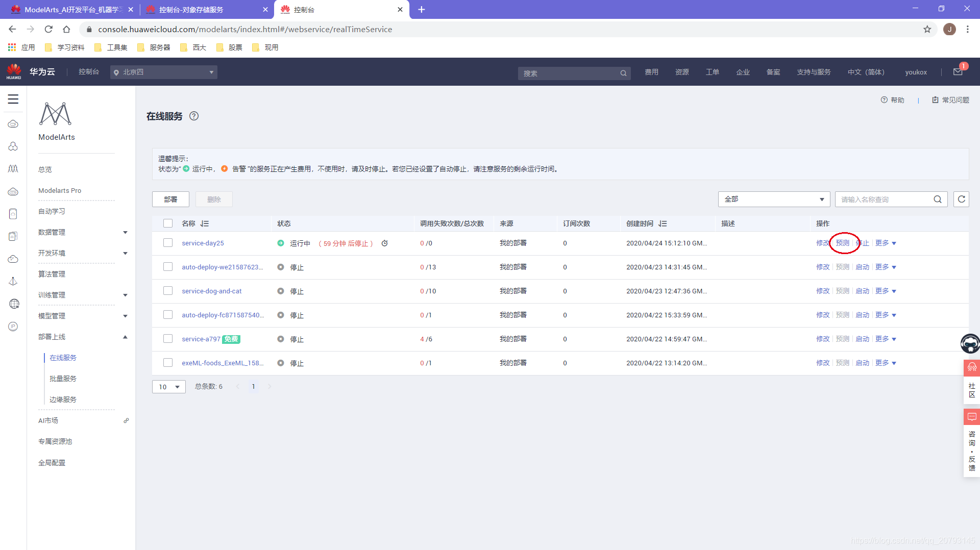The height and width of the screenshot is (550, 980).
Task: Bookmark this page with the star icon
Action: coord(927,30)
